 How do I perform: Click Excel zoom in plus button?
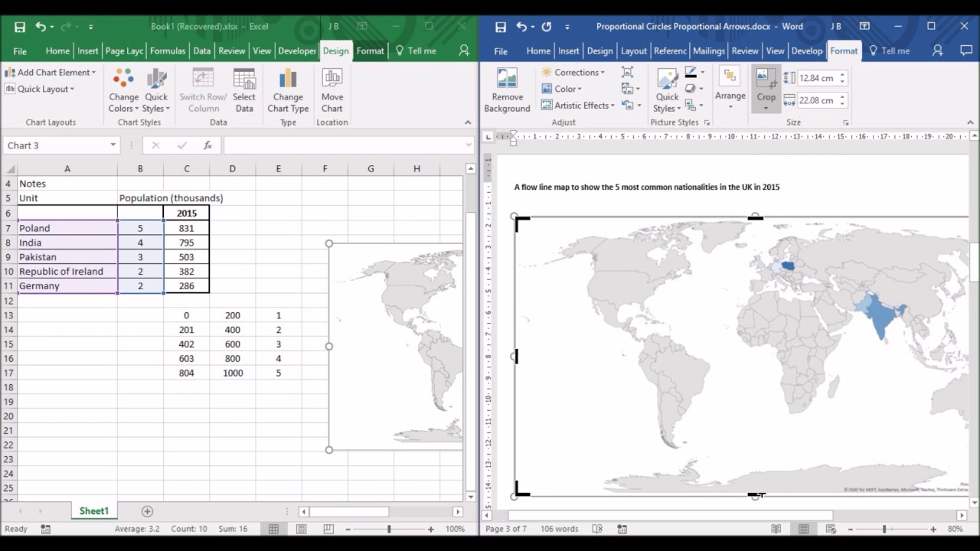pos(431,529)
